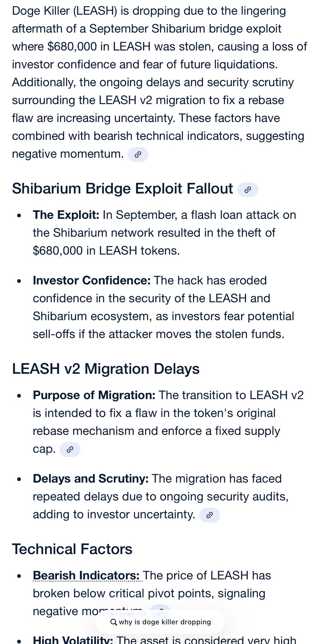
Task: Open source link beside Shibarium Bridge Exploit Fallout heading
Action: [248, 190]
